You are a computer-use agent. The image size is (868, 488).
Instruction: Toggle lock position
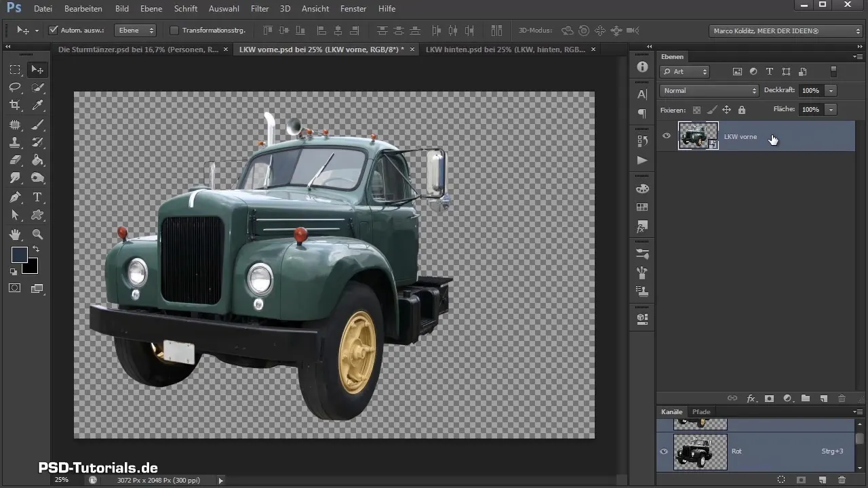726,110
